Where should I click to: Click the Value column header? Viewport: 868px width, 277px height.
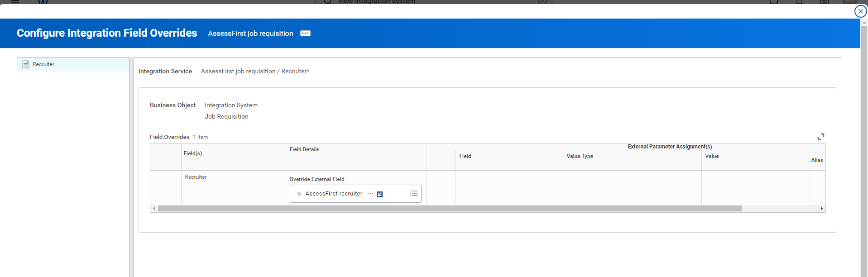point(712,156)
